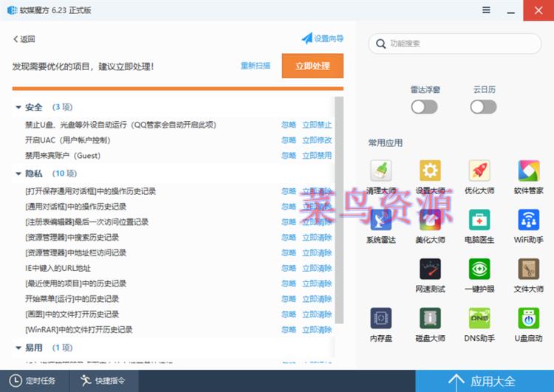The height and width of the screenshot is (392, 554).
Task: Open 优化大师 rocket icon
Action: point(479,171)
